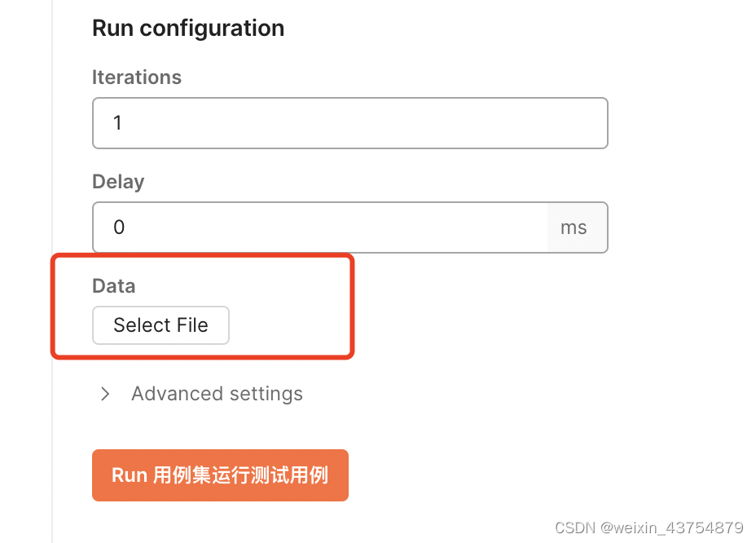Expand the Advanced settings chevron arrow
The height and width of the screenshot is (543, 756).
[x=105, y=395]
